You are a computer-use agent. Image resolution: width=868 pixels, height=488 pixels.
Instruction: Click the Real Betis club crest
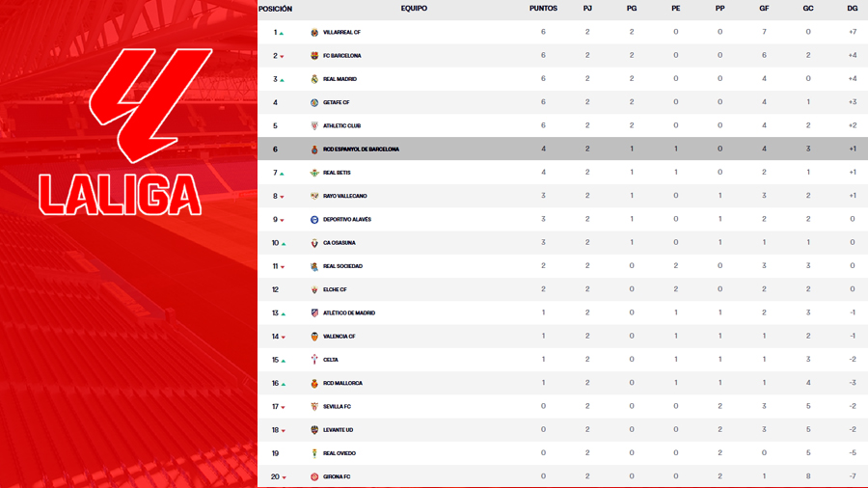tap(314, 173)
